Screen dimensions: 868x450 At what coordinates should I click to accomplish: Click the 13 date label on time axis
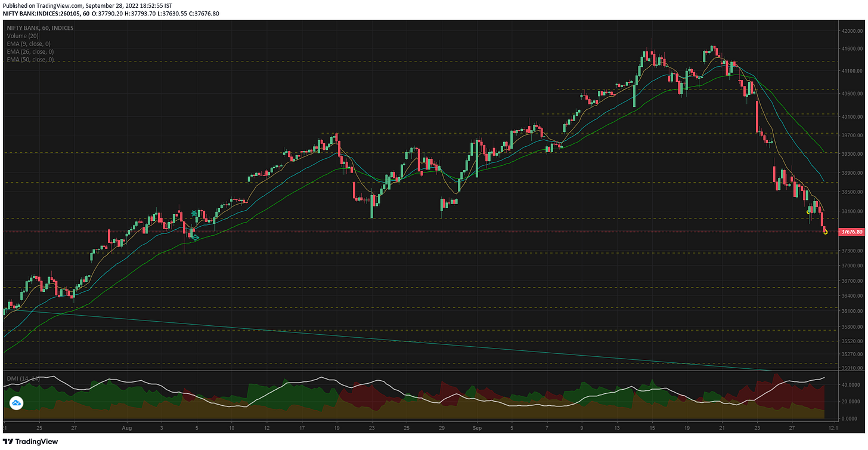(x=617, y=428)
